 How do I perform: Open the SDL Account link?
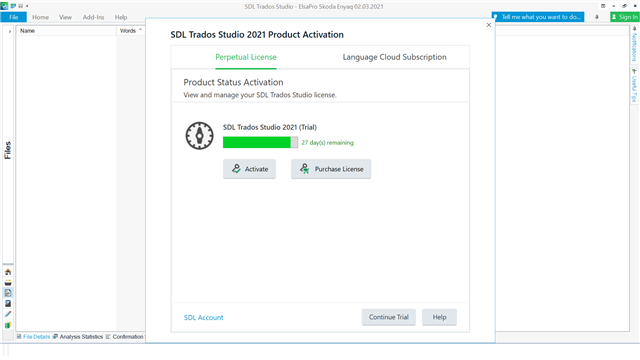tap(204, 318)
